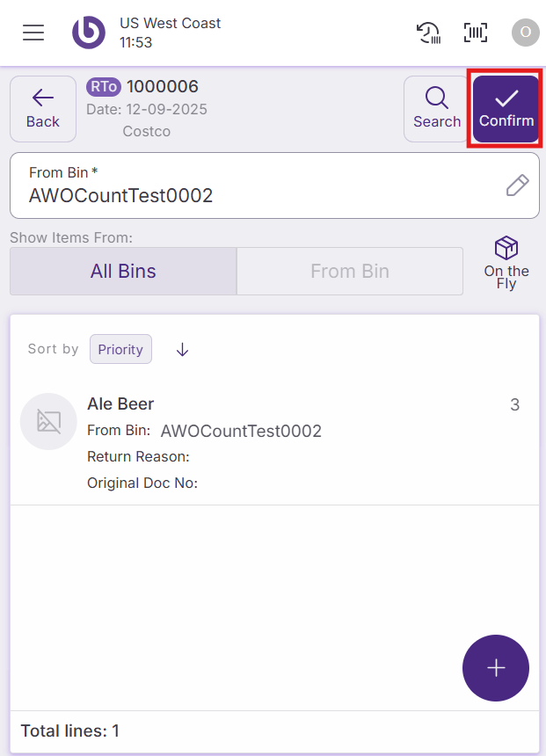Go Back to previous screen
Image resolution: width=546 pixels, height=756 pixels.
[43, 109]
